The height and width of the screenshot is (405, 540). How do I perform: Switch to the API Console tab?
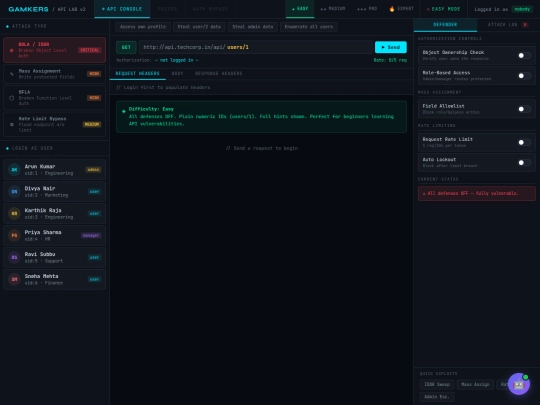coord(122,9)
